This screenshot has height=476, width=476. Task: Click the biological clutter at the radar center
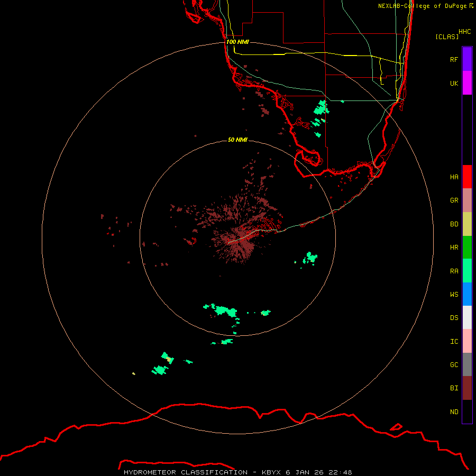tap(236, 241)
